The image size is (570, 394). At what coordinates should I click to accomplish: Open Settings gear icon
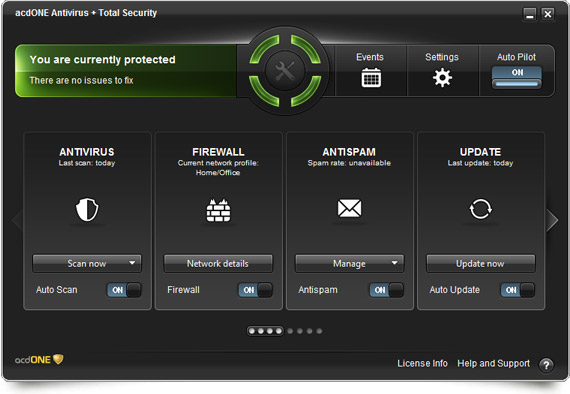tap(442, 77)
